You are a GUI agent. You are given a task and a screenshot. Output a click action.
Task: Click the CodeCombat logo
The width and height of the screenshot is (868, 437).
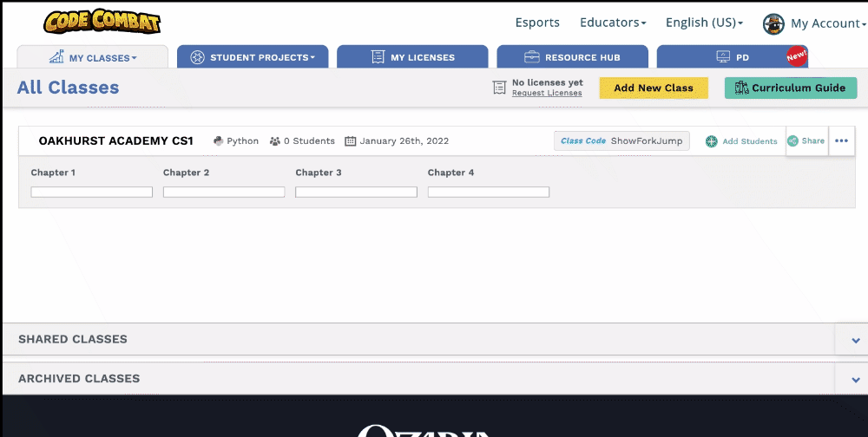pos(102,21)
